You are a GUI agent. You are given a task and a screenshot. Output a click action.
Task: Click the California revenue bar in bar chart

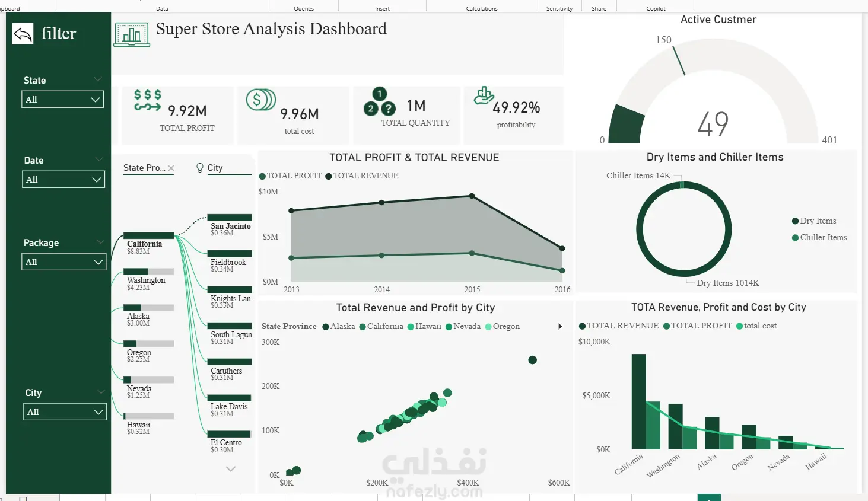(x=638, y=401)
